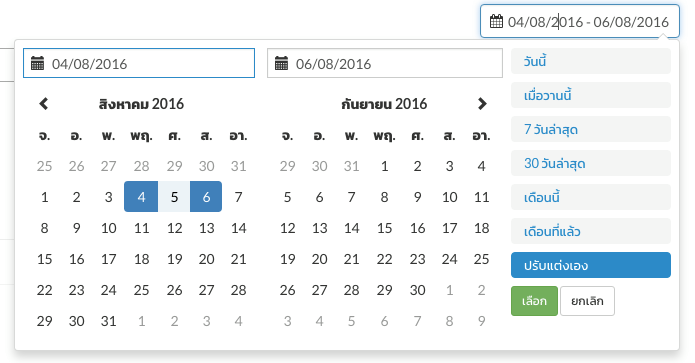Select the วันนี้ preset range
695x363 pixels.
coord(591,61)
